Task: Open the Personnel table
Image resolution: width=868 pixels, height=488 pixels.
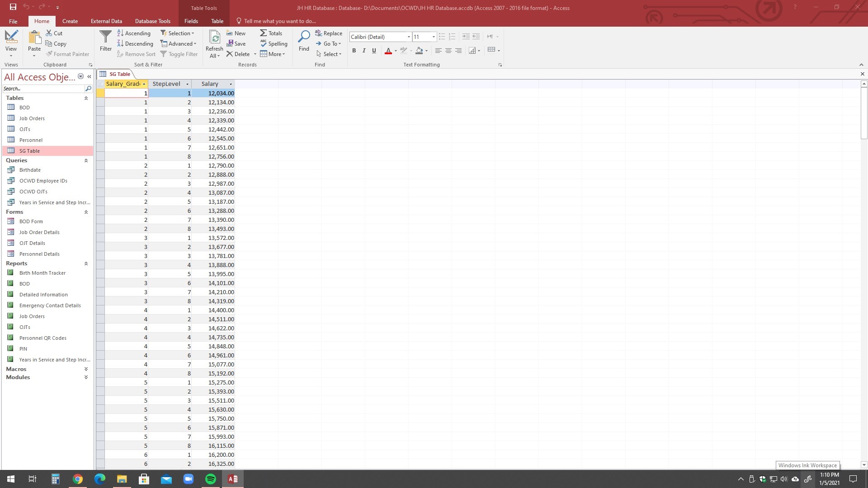Action: click(31, 140)
